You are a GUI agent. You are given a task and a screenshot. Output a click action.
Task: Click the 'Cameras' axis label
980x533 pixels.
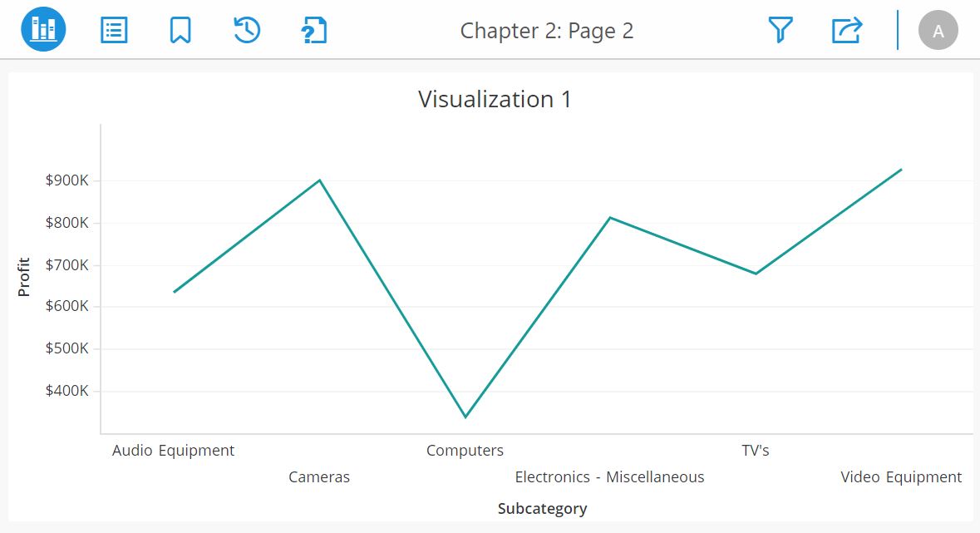click(x=319, y=476)
